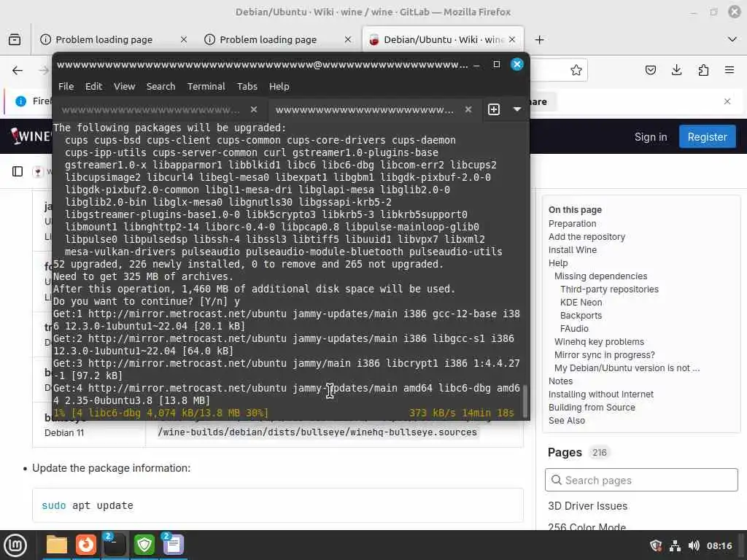Jump to Installing without Internet section
Viewport: 747px width, 560px height.
(x=601, y=394)
